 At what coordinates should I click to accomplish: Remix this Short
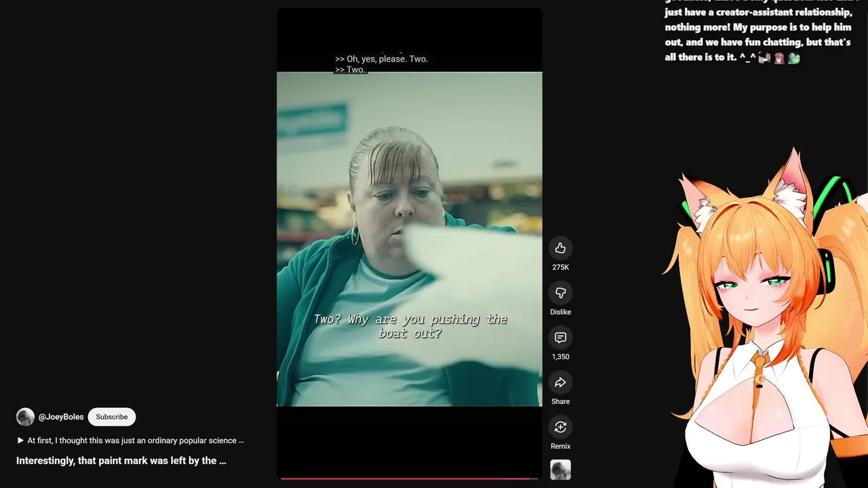[x=560, y=427]
